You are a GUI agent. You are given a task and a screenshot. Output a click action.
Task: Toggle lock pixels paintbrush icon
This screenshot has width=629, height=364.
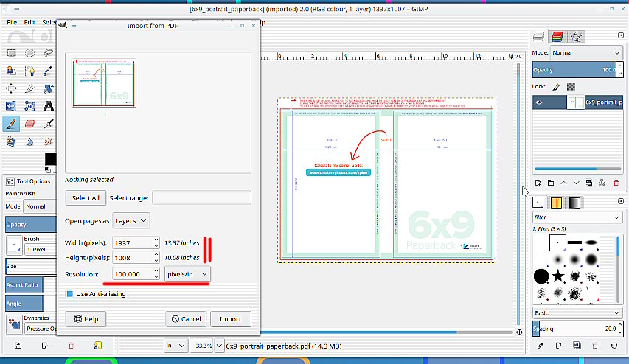click(556, 87)
